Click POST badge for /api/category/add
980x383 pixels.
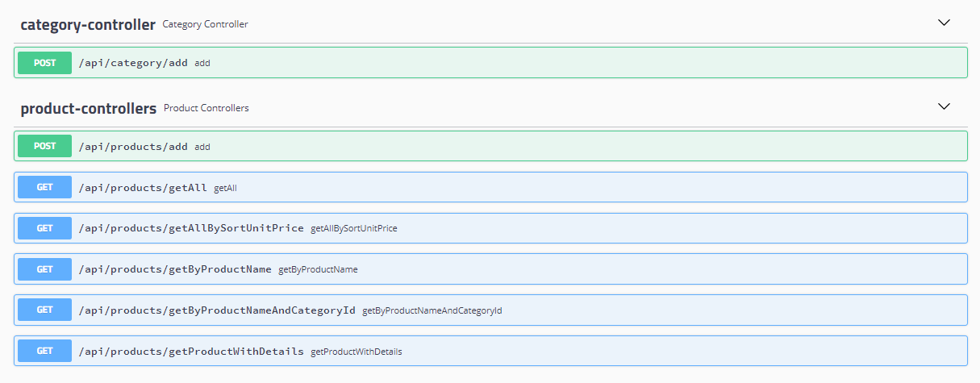(x=45, y=62)
